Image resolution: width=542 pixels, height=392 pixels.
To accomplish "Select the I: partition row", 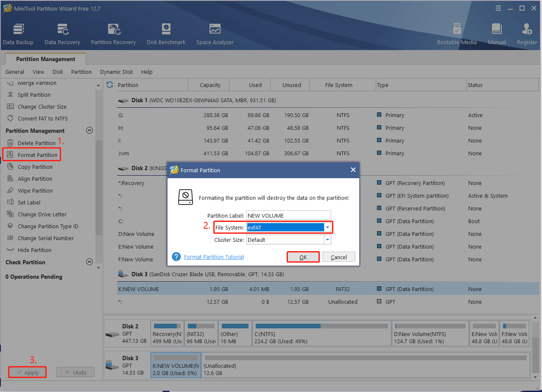I will 328,140.
